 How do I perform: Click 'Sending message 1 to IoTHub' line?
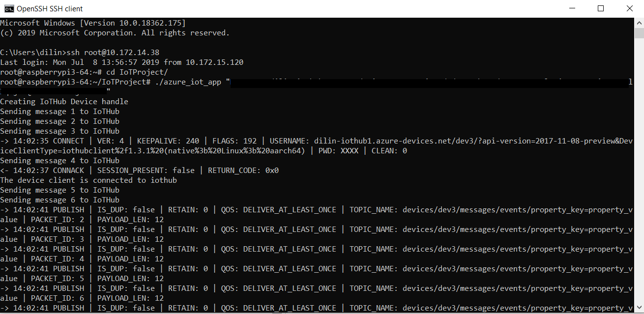59,112
